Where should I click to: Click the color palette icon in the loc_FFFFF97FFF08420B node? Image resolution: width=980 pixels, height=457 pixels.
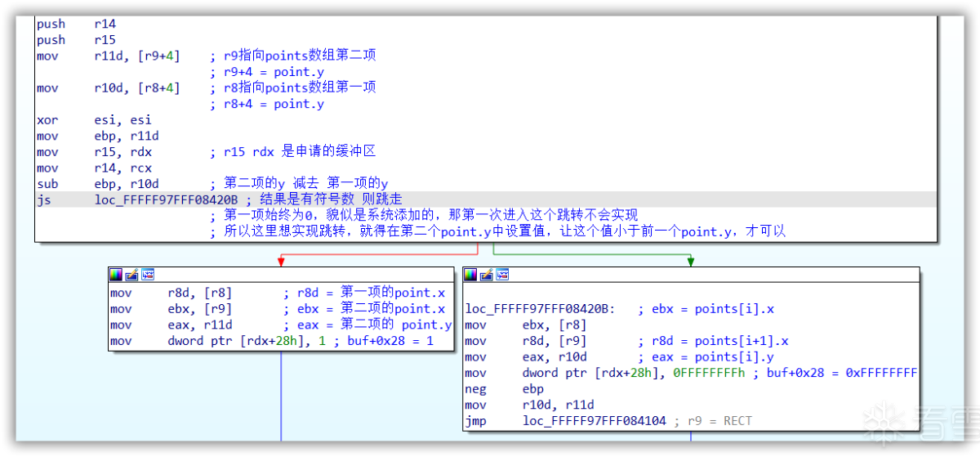pos(470,275)
